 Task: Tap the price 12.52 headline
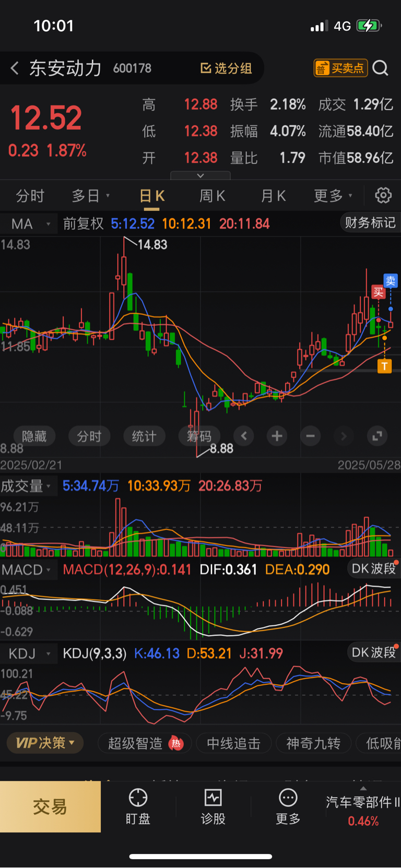pos(46,118)
